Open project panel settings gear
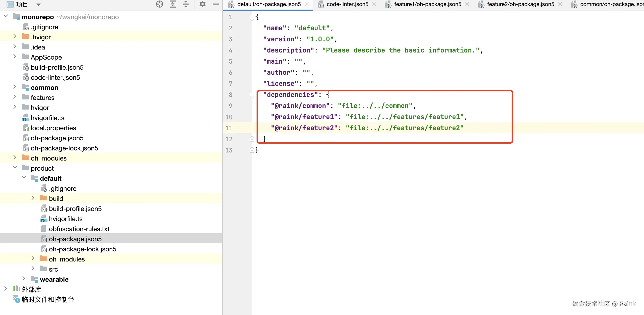The image size is (644, 315). [x=203, y=4]
